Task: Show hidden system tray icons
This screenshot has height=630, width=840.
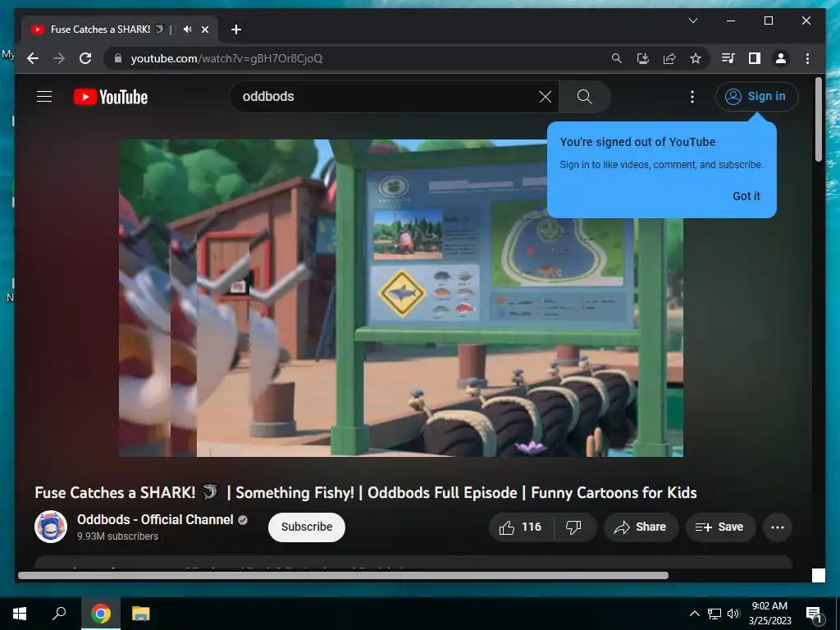Action: click(x=694, y=614)
